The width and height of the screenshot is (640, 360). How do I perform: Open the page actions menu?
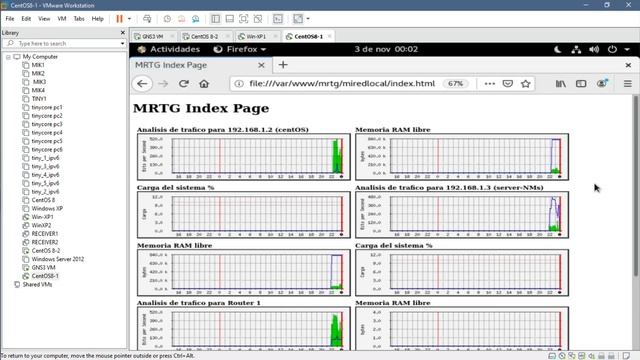pyautogui.click(x=489, y=84)
